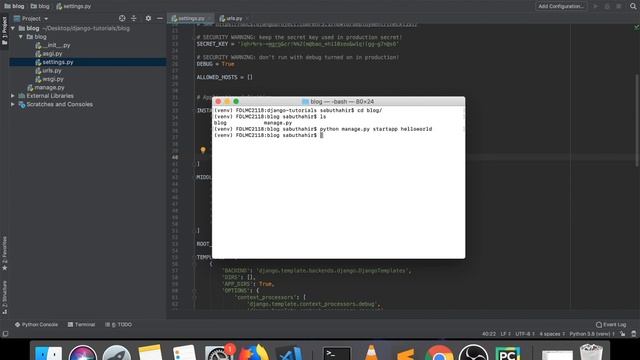The width and height of the screenshot is (640, 360).
Task: Click the green inspection checkmark in editor
Action: [636, 27]
